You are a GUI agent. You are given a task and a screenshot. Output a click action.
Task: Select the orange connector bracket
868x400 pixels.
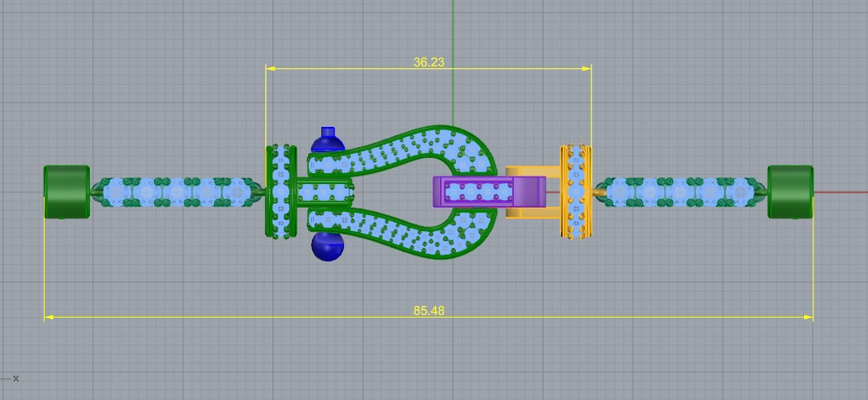pos(532,213)
